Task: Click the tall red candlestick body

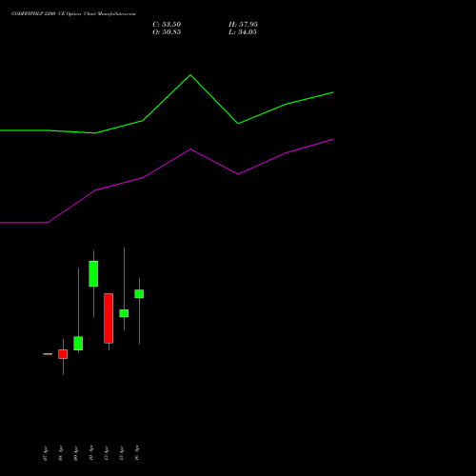Action: pos(109,318)
